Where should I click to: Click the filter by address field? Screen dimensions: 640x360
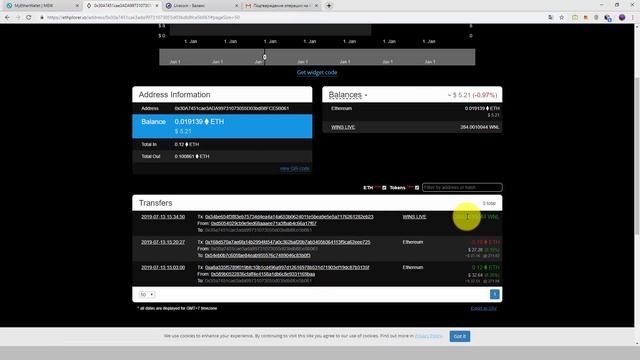(462, 187)
